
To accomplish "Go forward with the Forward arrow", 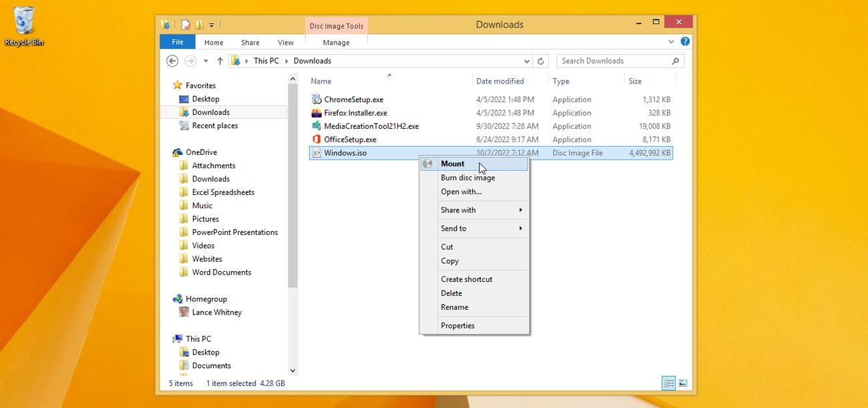I will tap(190, 61).
